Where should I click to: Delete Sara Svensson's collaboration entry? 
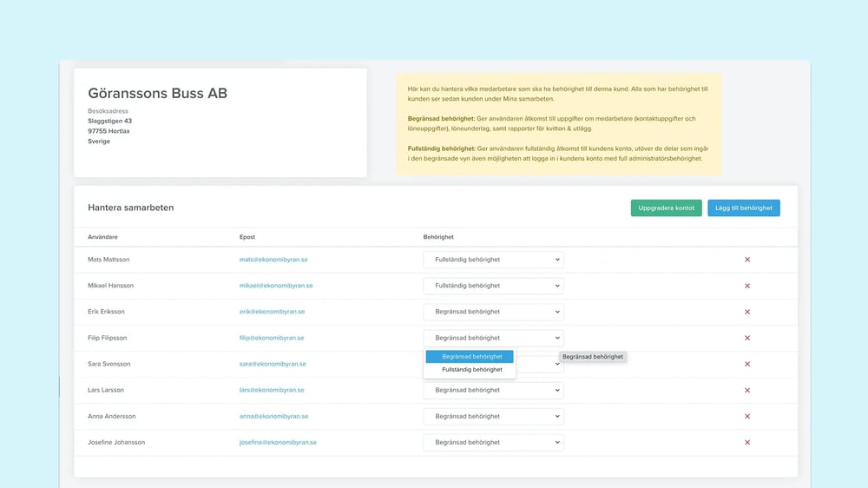(x=747, y=364)
